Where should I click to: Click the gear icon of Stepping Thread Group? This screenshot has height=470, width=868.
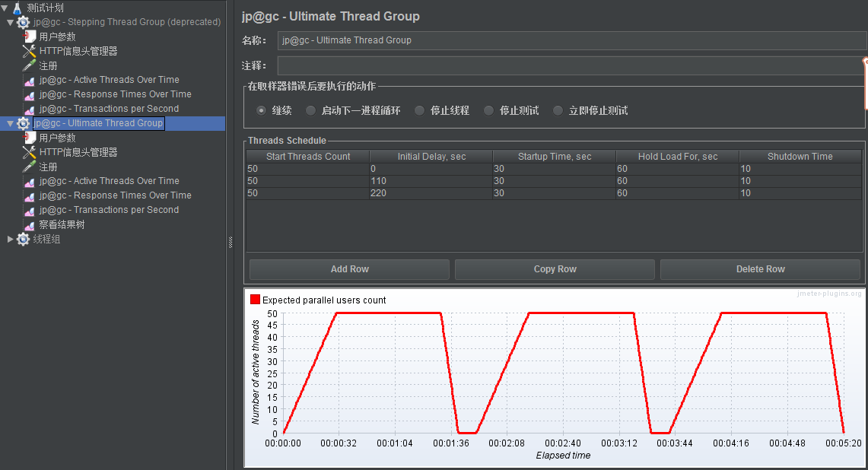point(24,22)
